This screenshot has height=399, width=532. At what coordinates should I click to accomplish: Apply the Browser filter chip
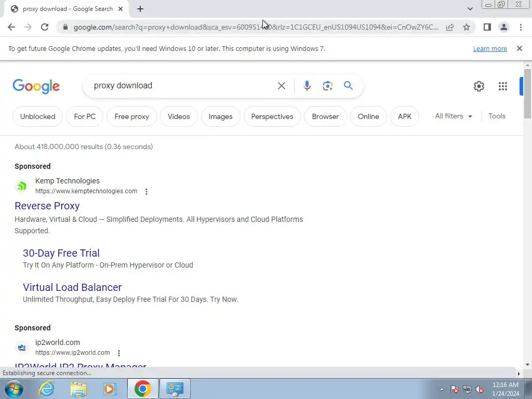[x=325, y=116]
